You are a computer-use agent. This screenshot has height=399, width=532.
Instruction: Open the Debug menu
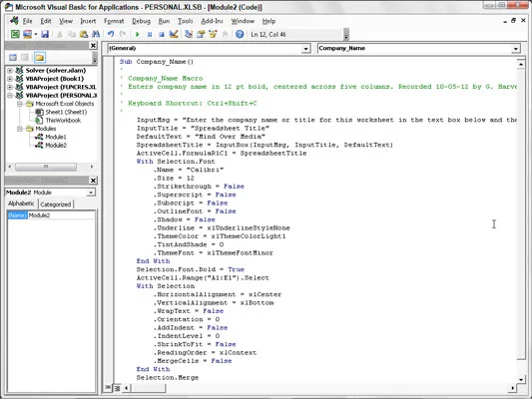[x=141, y=21]
